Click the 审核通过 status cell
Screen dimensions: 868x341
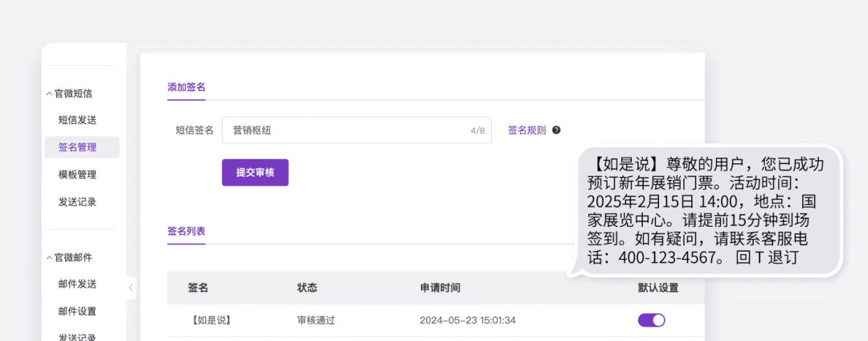point(316,320)
